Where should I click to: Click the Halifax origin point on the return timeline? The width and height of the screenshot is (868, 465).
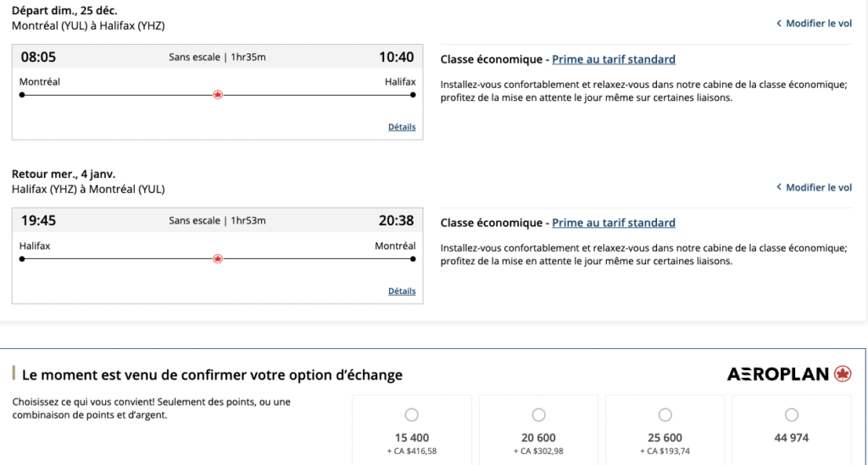(x=22, y=258)
